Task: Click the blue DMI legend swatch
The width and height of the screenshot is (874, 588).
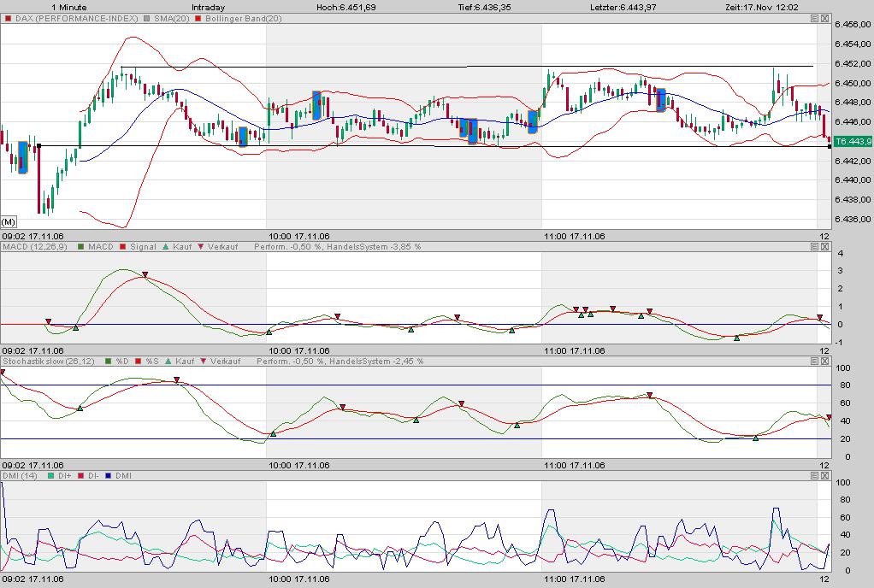Action: coord(108,475)
